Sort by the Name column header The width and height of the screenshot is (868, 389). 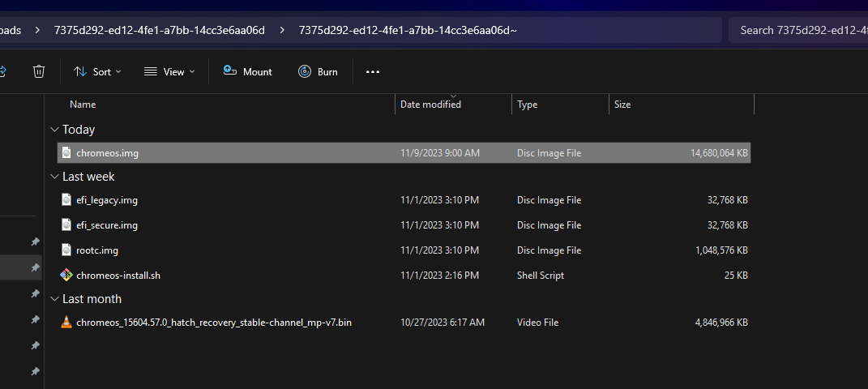click(x=83, y=105)
